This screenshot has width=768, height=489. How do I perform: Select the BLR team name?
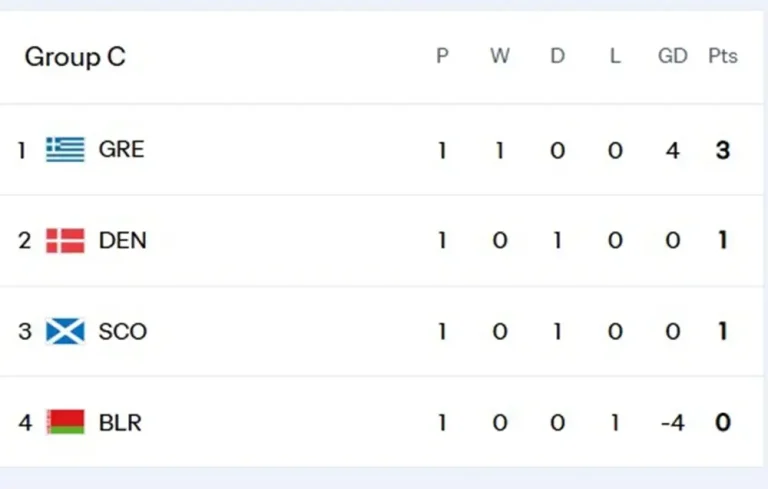click(120, 422)
